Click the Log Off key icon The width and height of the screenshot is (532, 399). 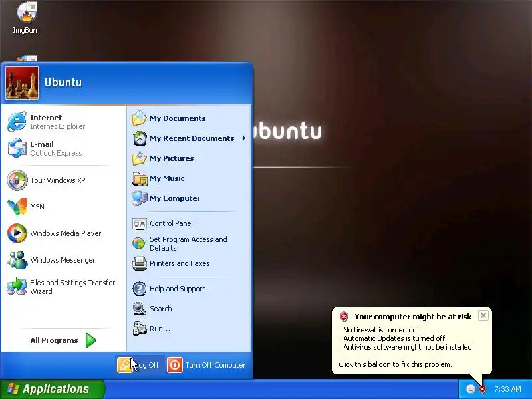point(125,365)
